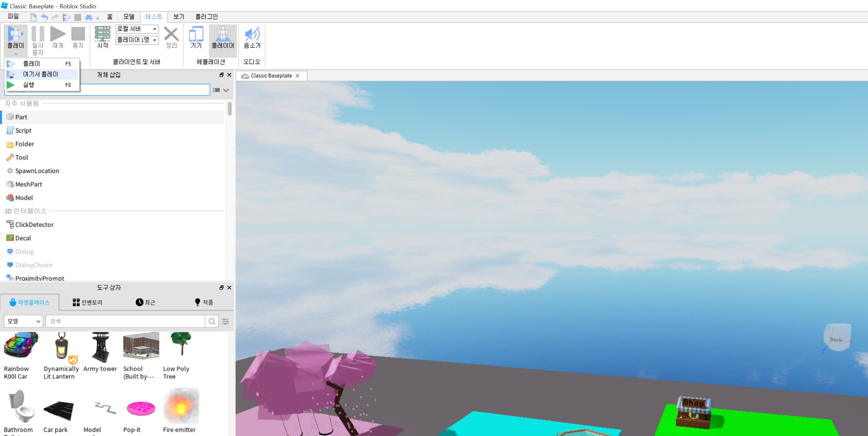Select the Play Here menu entry
The width and height of the screenshot is (868, 436).
[41, 74]
